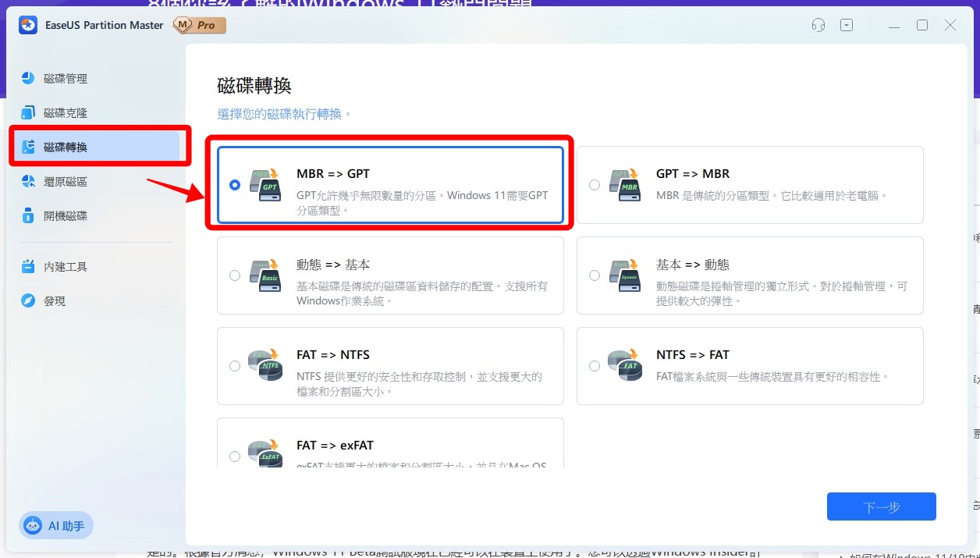980x558 pixels.
Task: Click the 還原磁區 sidebar icon
Action: 28,181
